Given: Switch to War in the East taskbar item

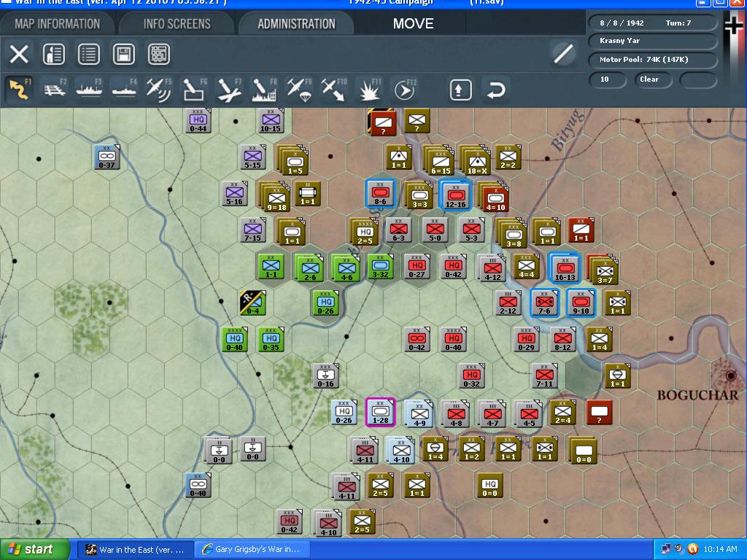Looking at the screenshot, I should pyautogui.click(x=135, y=550).
